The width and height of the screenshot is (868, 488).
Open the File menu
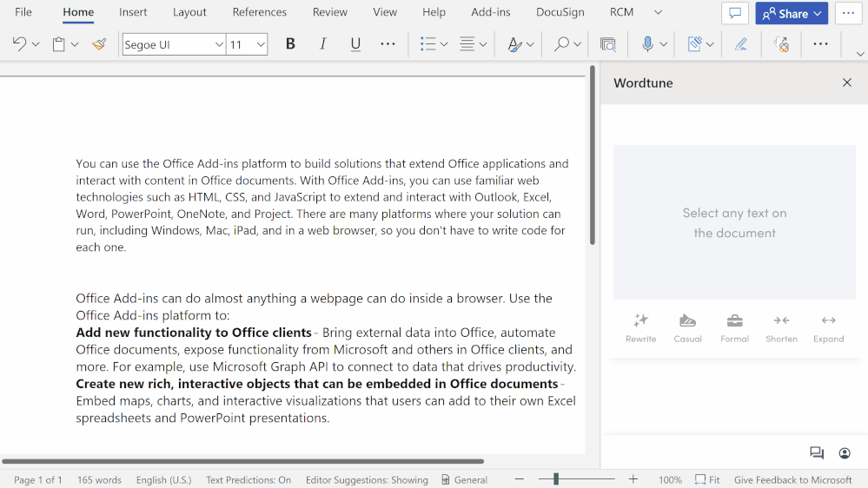pos(23,12)
